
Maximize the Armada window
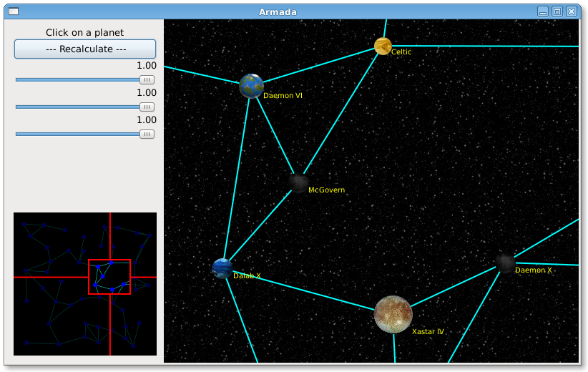click(557, 11)
